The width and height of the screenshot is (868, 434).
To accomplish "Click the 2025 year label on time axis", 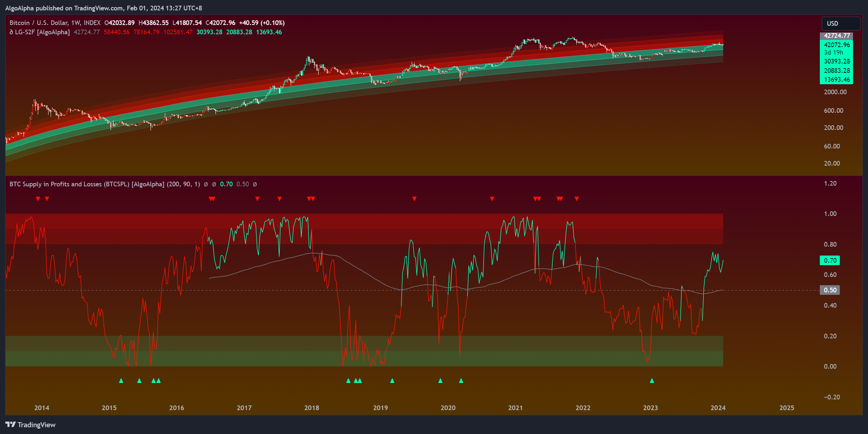I will [787, 408].
